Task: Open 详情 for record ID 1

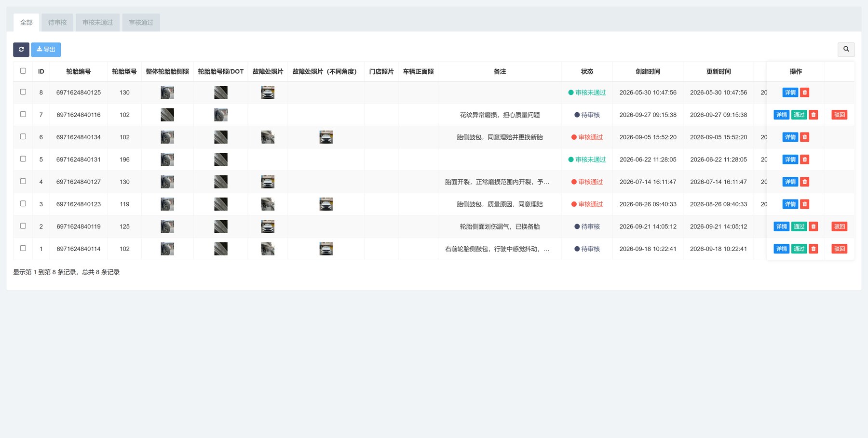Action: pos(781,249)
